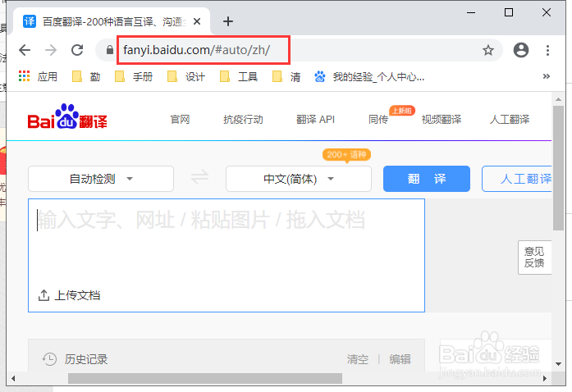The width and height of the screenshot is (572, 392).
Task: Close the Chrome window
Action: (547, 12)
